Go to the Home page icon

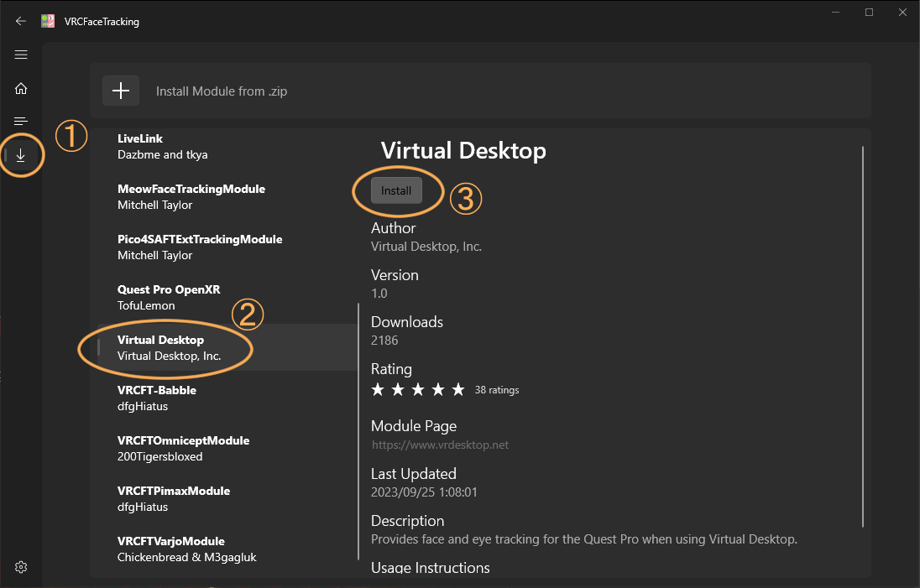pyautogui.click(x=21, y=88)
